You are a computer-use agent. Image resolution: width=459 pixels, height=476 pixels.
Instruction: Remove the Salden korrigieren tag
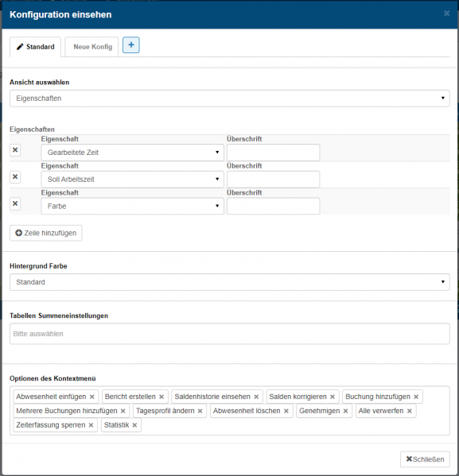click(333, 397)
